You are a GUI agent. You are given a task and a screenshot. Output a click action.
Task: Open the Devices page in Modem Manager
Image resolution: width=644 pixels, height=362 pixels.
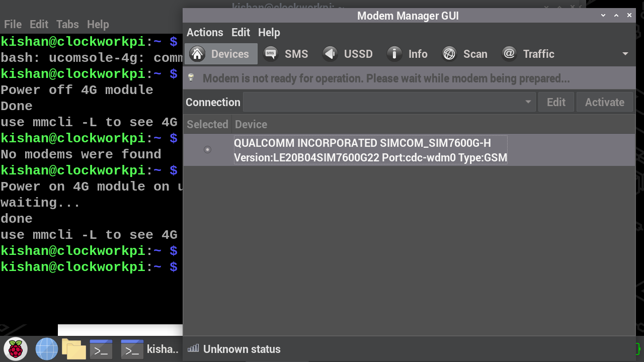coord(221,54)
